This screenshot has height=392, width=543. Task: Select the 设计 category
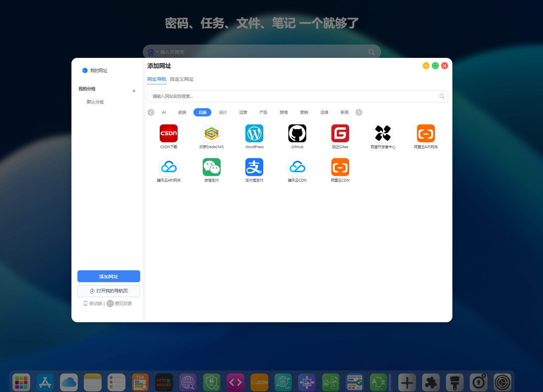tap(223, 112)
